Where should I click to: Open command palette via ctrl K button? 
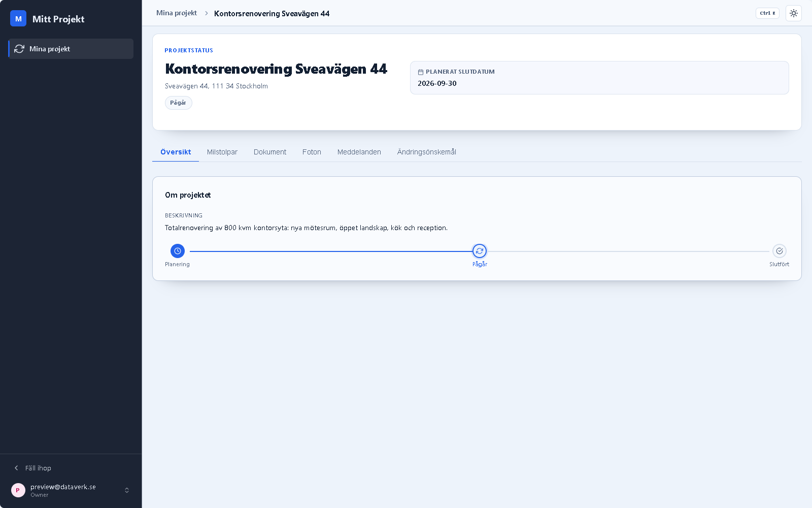click(x=767, y=13)
